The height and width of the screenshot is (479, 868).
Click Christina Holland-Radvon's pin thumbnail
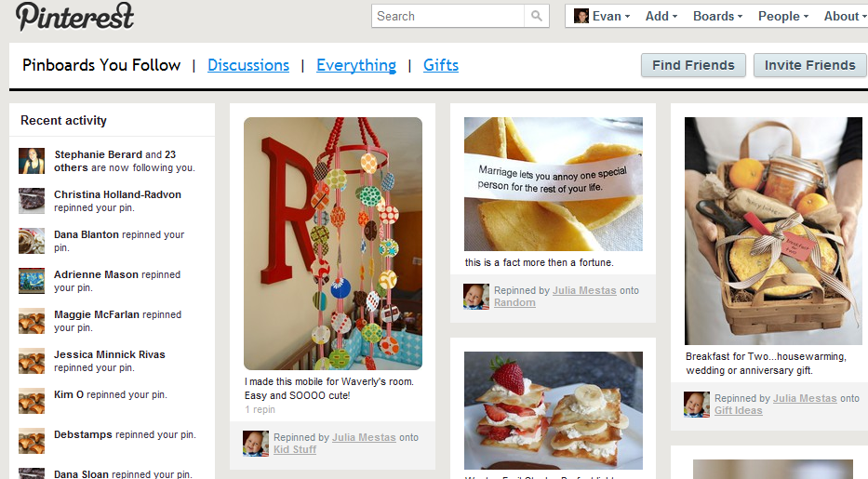32,201
